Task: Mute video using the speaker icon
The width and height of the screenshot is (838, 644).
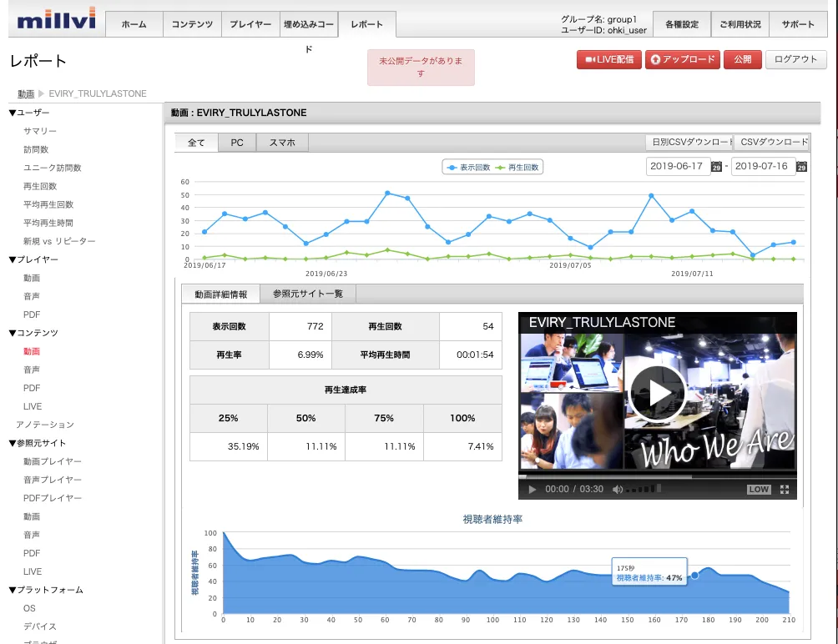Action: click(x=618, y=490)
